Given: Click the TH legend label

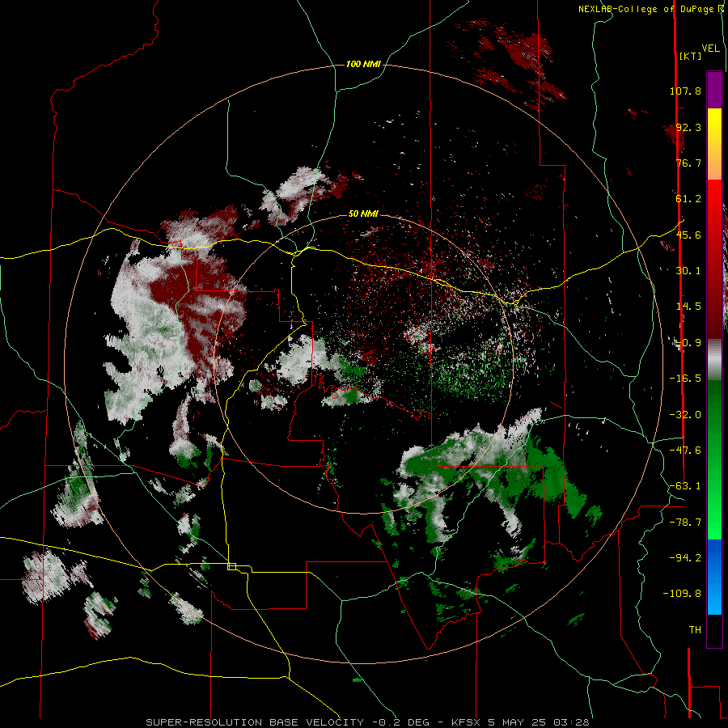Looking at the screenshot, I should pos(695,630).
